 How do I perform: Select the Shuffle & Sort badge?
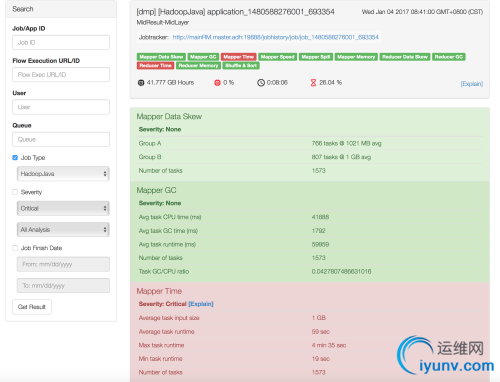coord(241,66)
